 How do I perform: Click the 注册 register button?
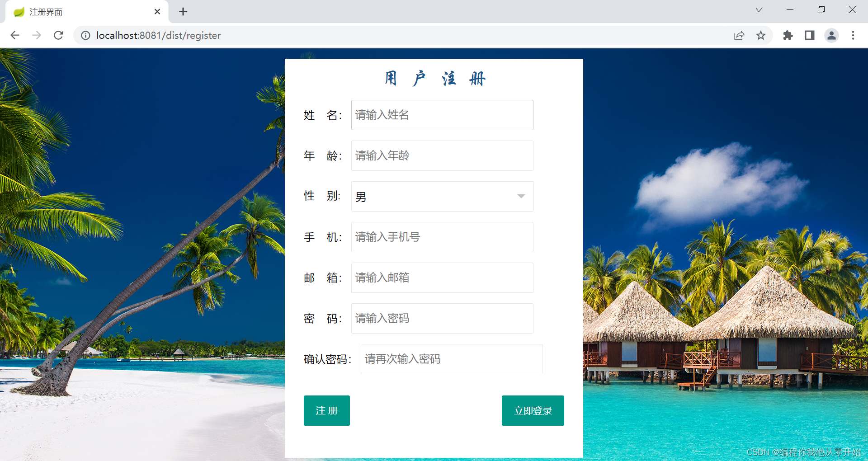click(x=326, y=410)
